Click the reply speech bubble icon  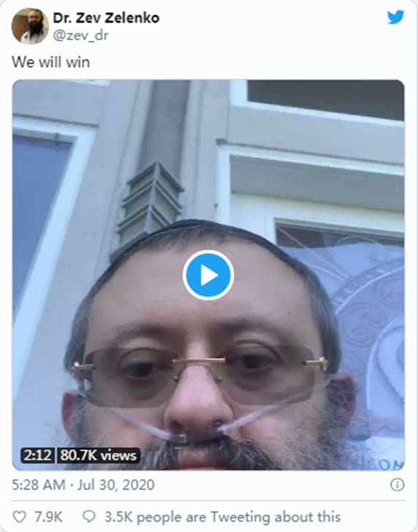89,517
